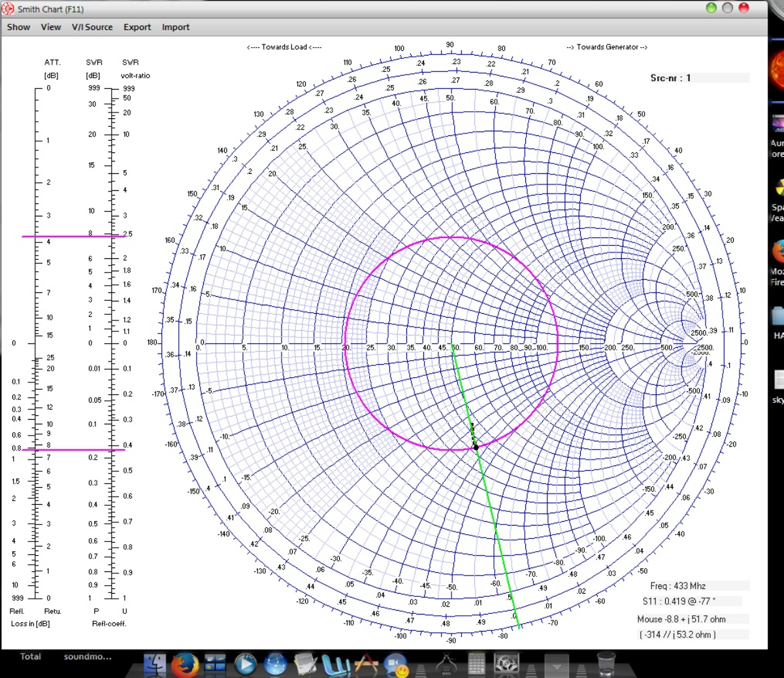
Task: Open the video chat smiley dock icon
Action: pos(396,666)
